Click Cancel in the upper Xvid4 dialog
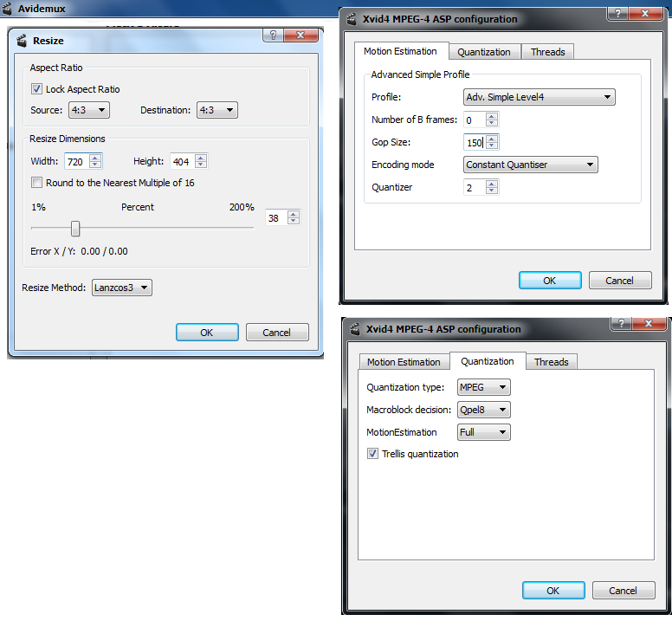 tap(620, 281)
